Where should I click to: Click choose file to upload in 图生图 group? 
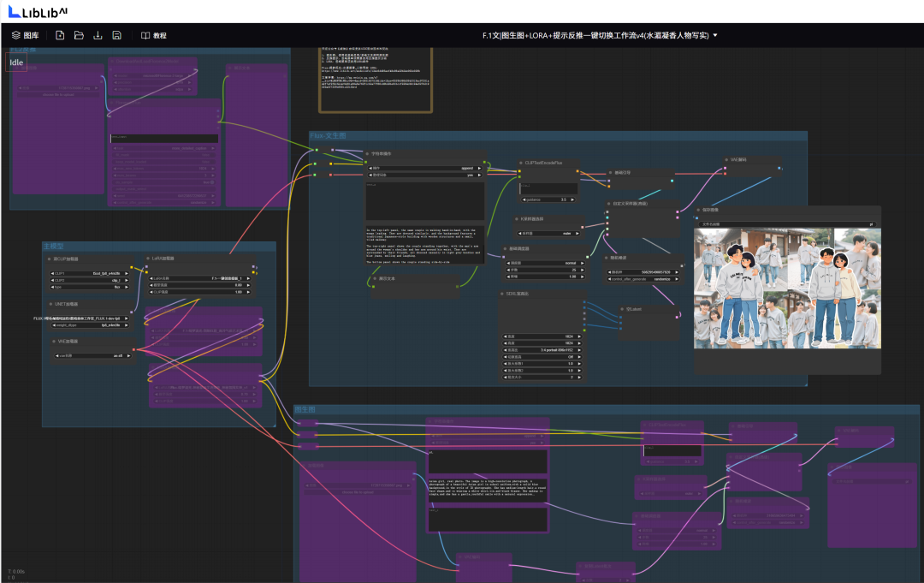358,492
